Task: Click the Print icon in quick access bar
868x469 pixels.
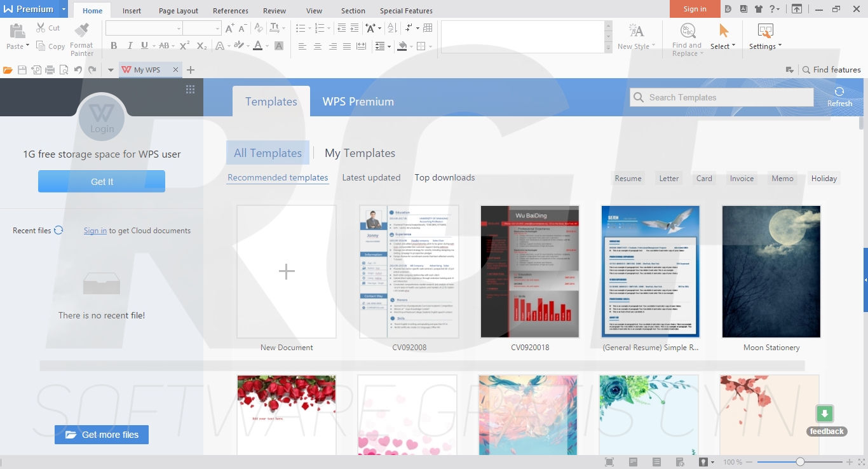Action: [50, 70]
